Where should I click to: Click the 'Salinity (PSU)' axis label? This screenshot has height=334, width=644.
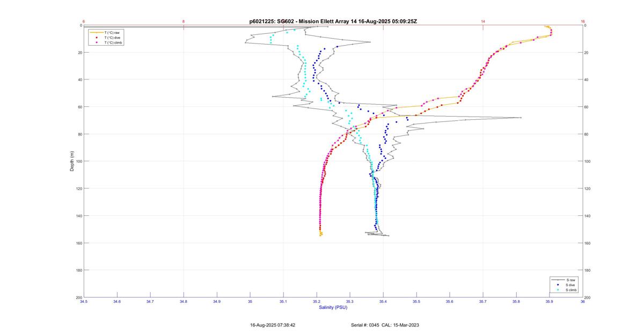click(x=333, y=307)
